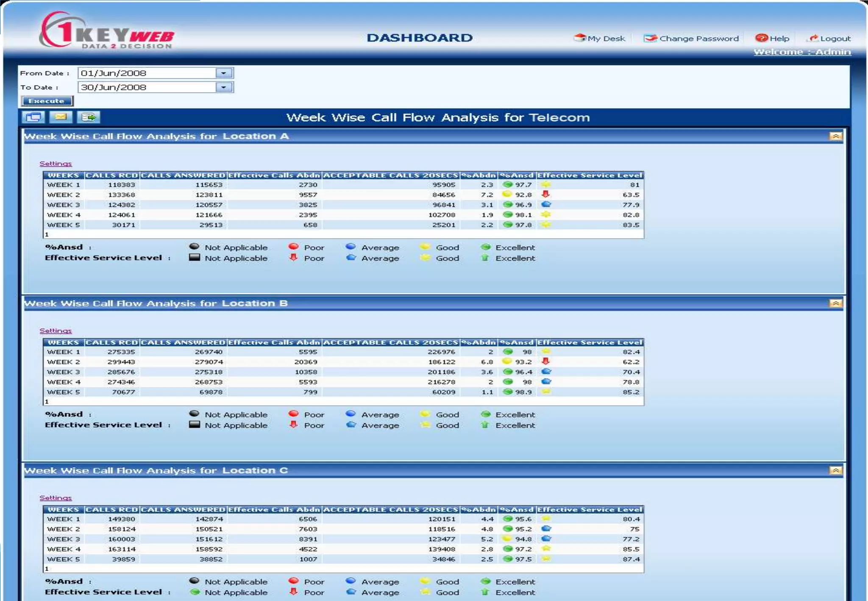
Task: Select Location B abandoned value 20369
Action: pos(306,362)
